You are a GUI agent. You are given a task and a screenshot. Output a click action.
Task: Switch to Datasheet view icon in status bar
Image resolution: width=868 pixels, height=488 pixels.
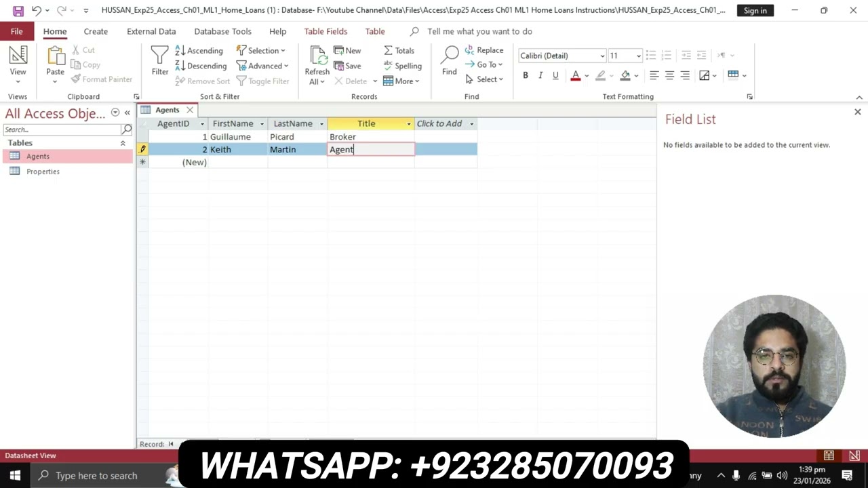829,455
